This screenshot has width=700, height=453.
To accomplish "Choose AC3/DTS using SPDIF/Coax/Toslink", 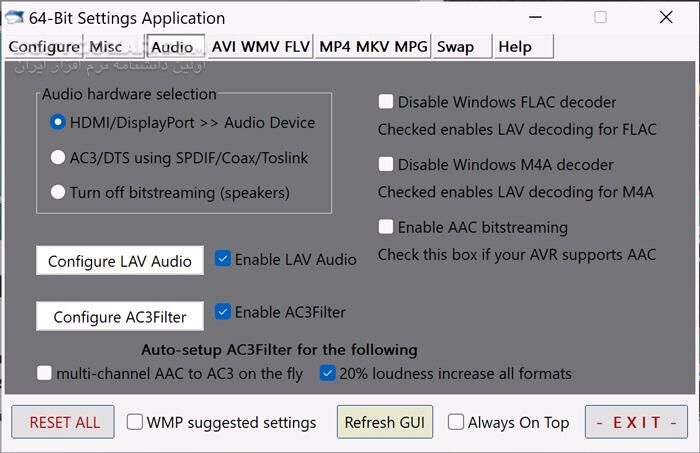I will click(x=59, y=158).
